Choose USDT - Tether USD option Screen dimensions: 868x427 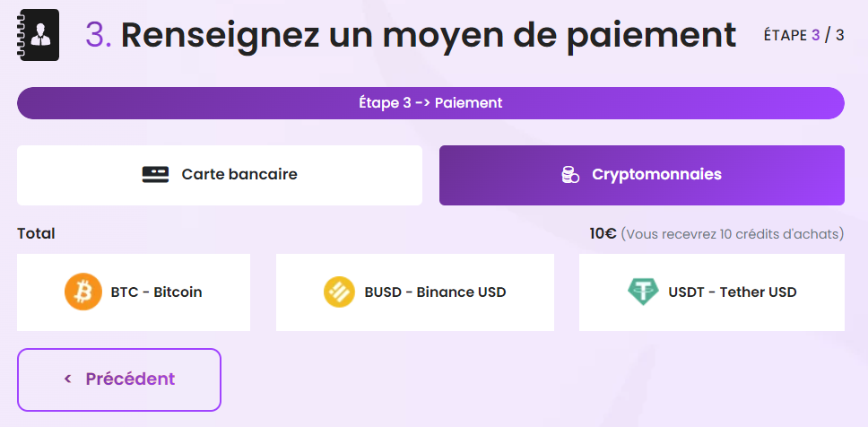[712, 292]
